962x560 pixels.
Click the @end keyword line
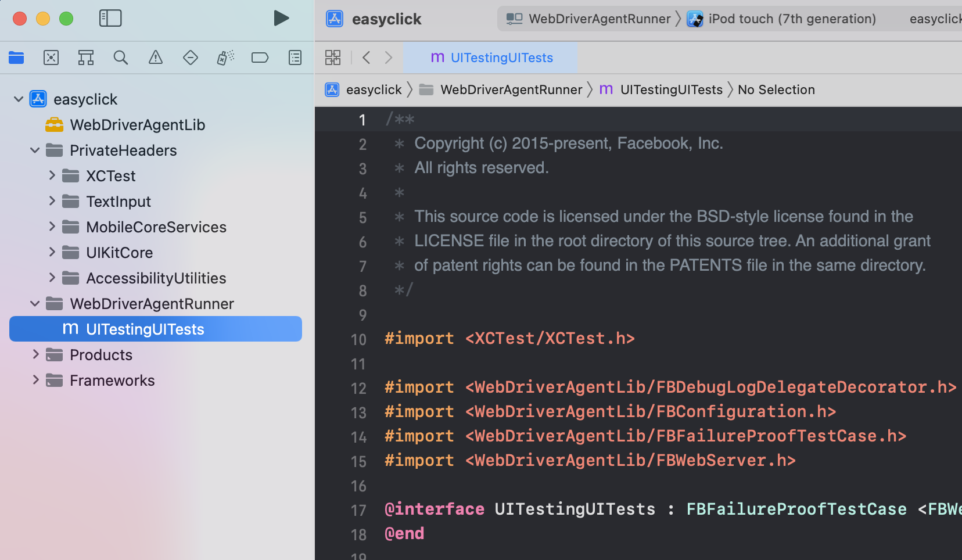pyautogui.click(x=404, y=533)
